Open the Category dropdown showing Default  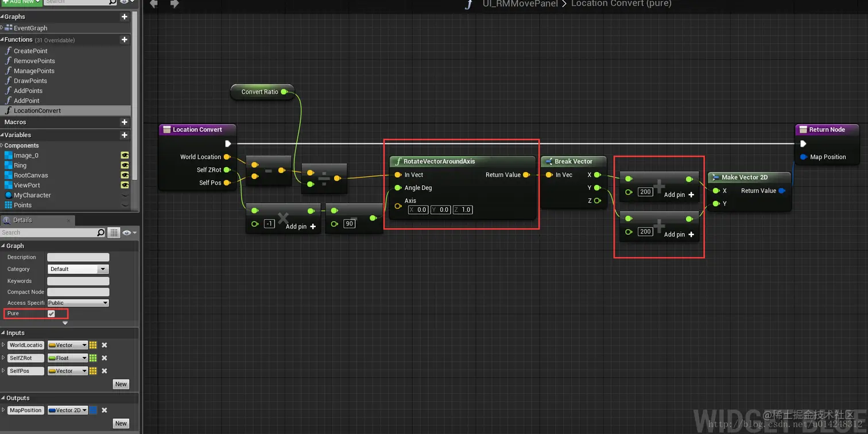pos(78,269)
